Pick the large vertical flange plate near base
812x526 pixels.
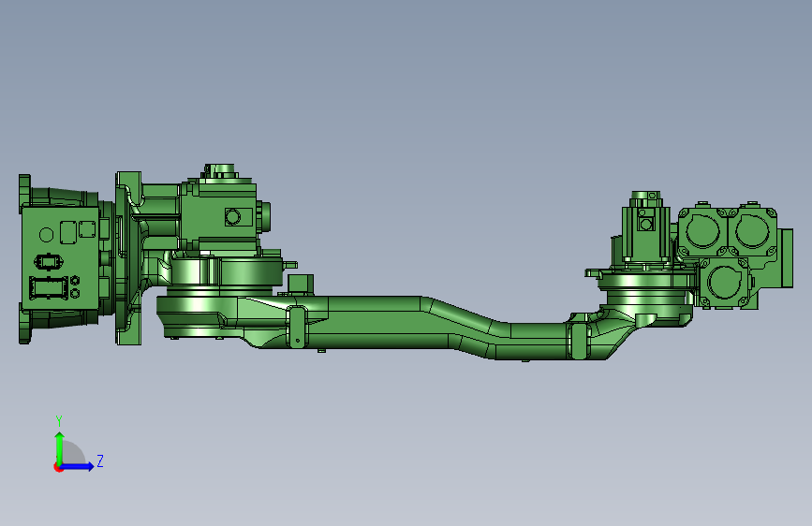(x=128, y=258)
